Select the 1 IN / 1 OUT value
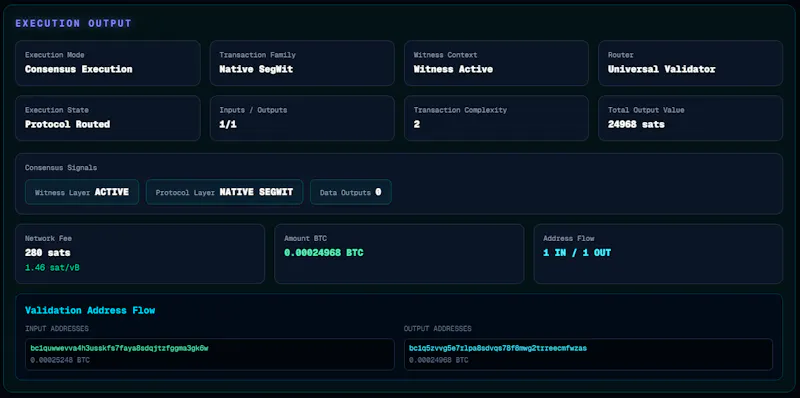 pos(577,253)
